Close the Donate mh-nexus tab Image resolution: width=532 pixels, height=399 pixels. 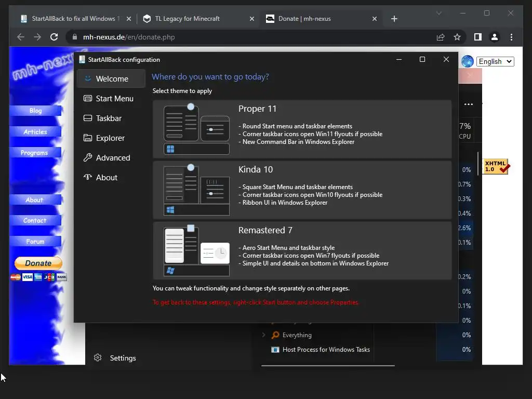[374, 19]
